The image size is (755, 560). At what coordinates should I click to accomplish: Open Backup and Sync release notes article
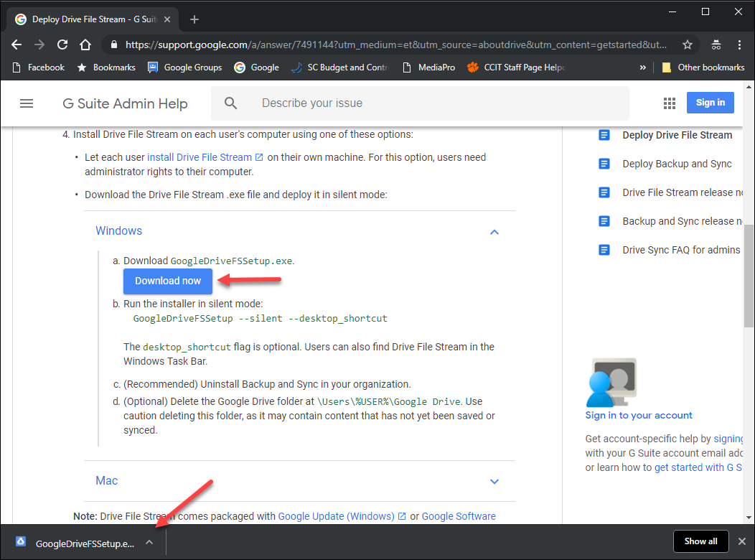coord(683,221)
